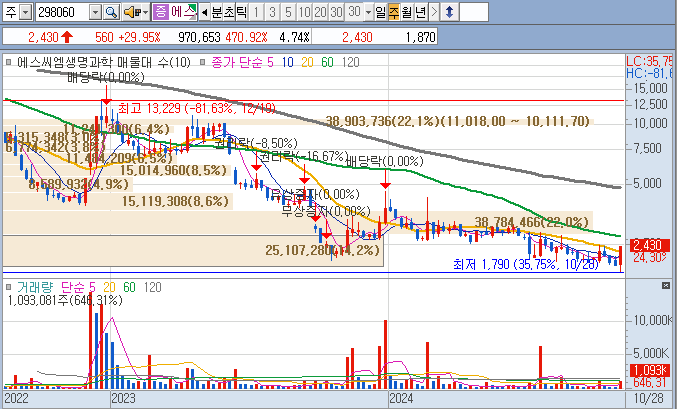Screen dimensions: 677x409
Task: Switch to second chart 초
Action: tap(229, 12)
